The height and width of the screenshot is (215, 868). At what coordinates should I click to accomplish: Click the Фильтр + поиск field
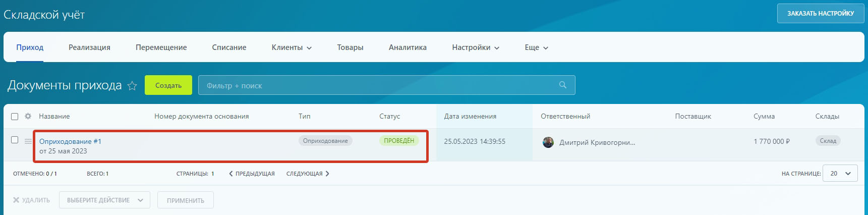(x=386, y=85)
